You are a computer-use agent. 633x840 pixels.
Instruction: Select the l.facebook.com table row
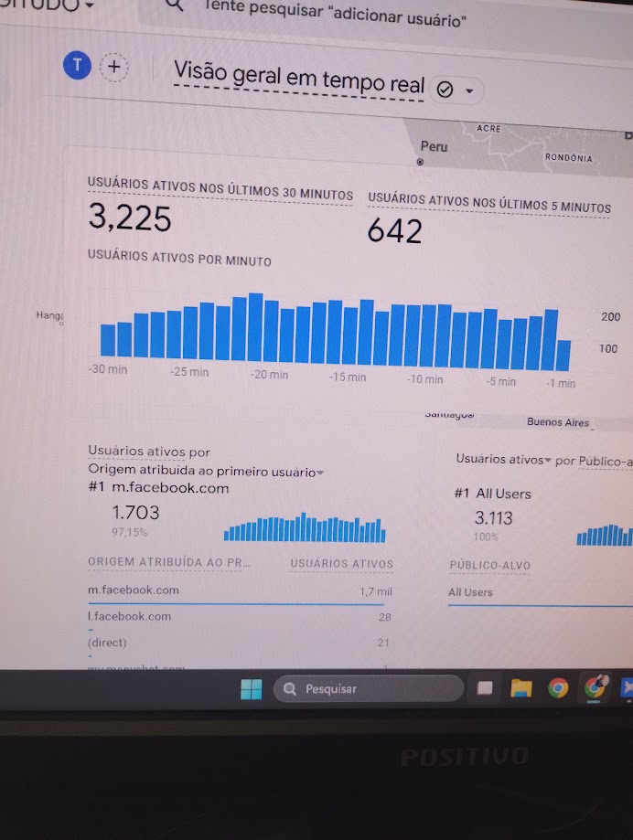pos(240,617)
